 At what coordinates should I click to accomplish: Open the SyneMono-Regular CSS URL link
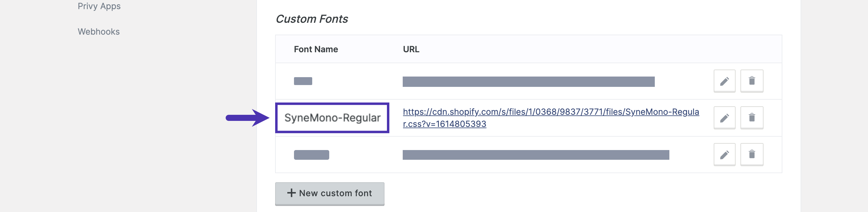pyautogui.click(x=551, y=118)
